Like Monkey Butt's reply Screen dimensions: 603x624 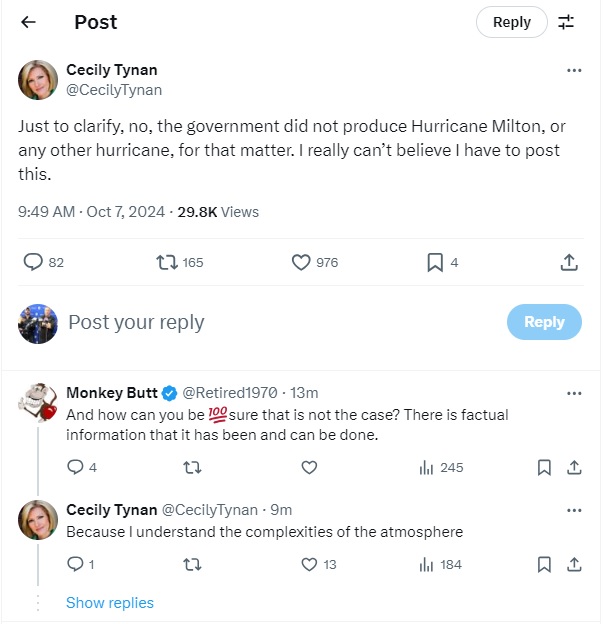(x=309, y=467)
